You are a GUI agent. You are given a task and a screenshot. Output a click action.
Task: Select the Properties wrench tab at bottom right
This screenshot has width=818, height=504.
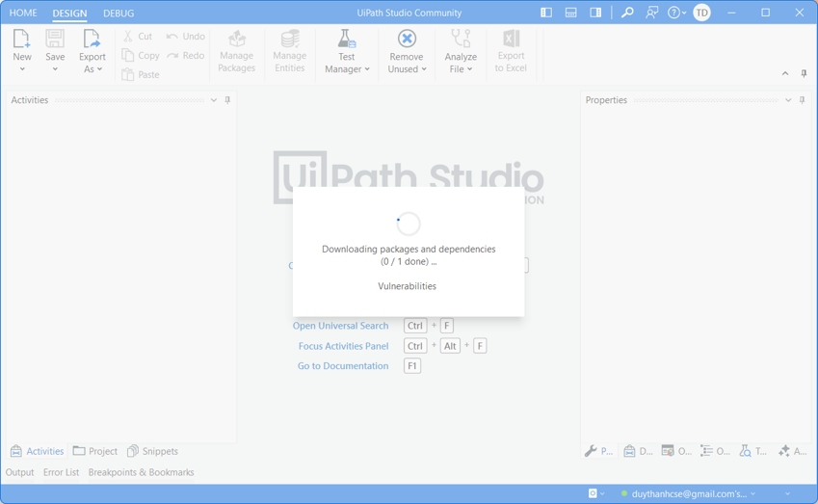(x=599, y=451)
